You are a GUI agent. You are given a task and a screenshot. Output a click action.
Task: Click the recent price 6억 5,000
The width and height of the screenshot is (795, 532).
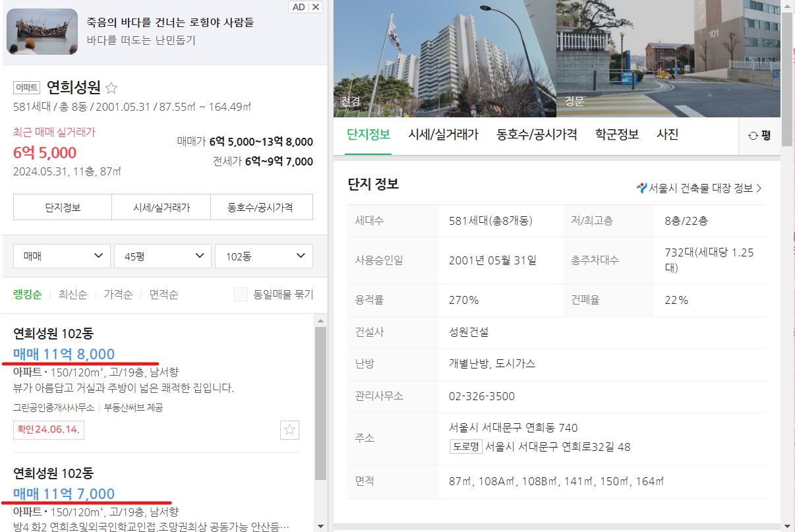45,153
